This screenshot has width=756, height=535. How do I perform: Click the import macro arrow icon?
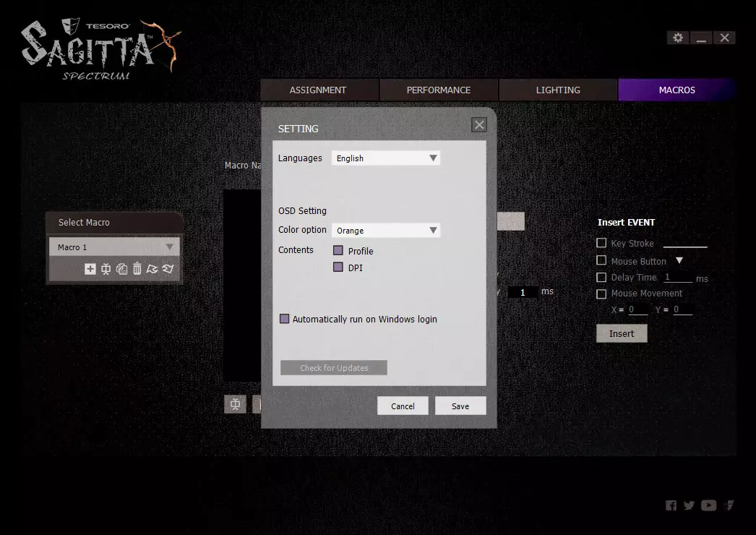pyautogui.click(x=153, y=269)
